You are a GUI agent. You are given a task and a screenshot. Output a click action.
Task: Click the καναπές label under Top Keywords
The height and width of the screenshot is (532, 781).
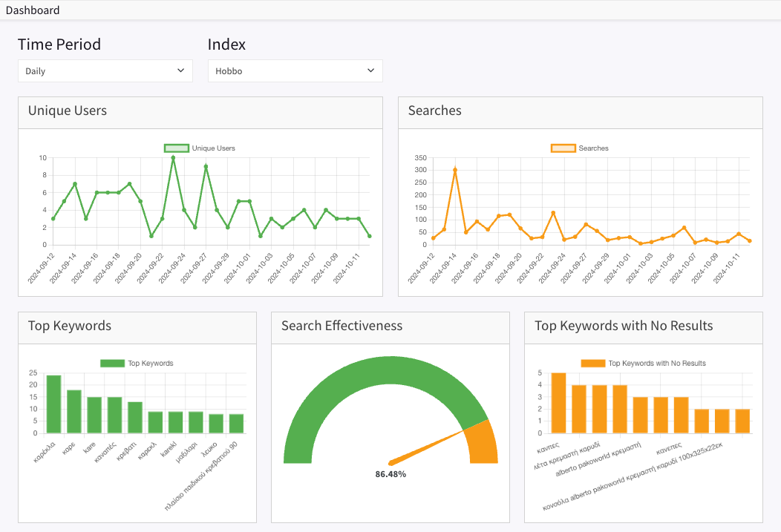coord(105,451)
